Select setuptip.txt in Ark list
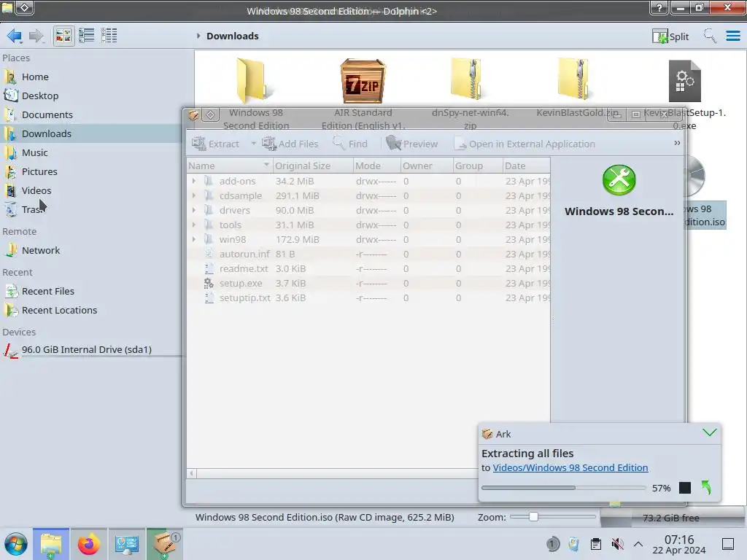The image size is (747, 560). pyautogui.click(x=368, y=298)
